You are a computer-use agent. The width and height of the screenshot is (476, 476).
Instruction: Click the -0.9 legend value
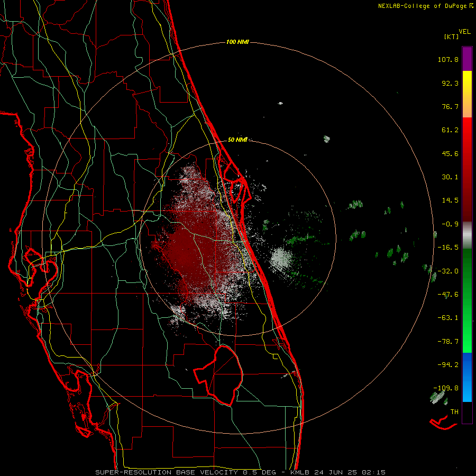tap(450, 224)
